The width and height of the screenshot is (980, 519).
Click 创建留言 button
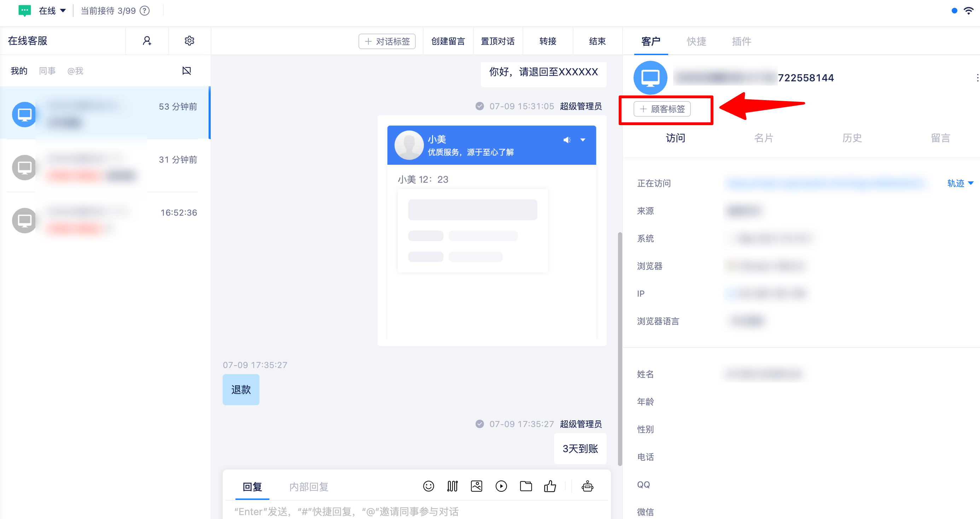pyautogui.click(x=448, y=41)
